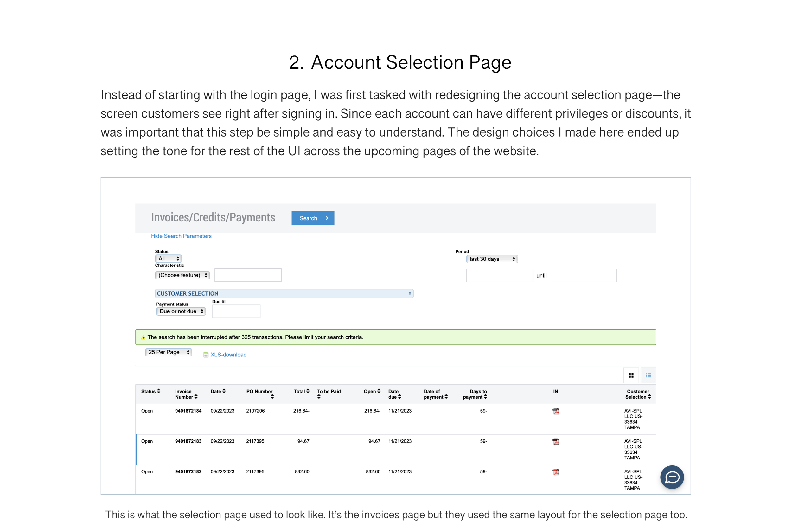This screenshot has height=532, width=792.
Task: Click invoice number 9401872183
Action: click(188, 441)
